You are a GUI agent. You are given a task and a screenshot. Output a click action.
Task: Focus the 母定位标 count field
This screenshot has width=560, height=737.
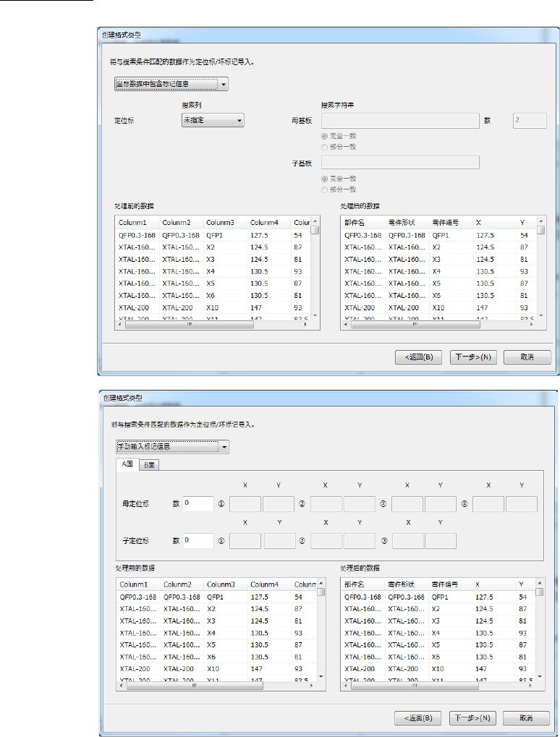click(198, 503)
